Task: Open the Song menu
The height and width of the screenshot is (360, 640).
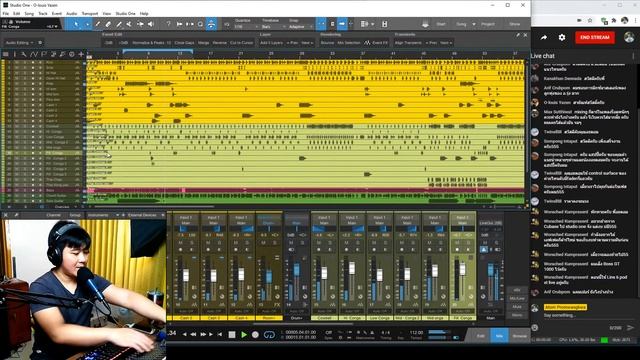Action: point(29,13)
